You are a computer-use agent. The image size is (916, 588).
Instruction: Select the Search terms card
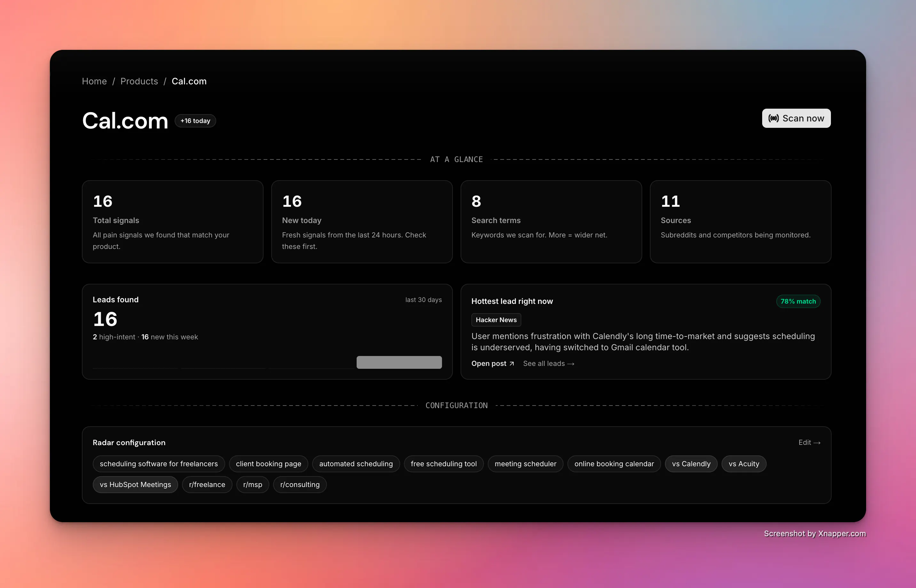pos(551,222)
